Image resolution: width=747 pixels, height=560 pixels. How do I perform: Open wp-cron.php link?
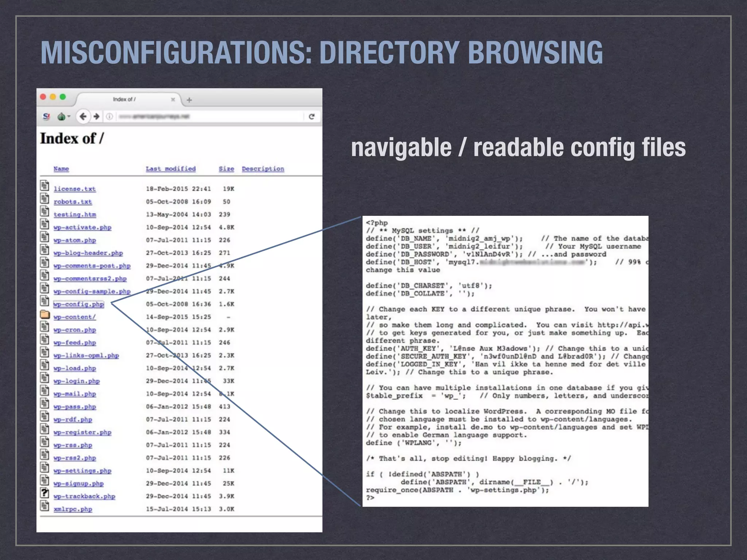tap(75, 330)
